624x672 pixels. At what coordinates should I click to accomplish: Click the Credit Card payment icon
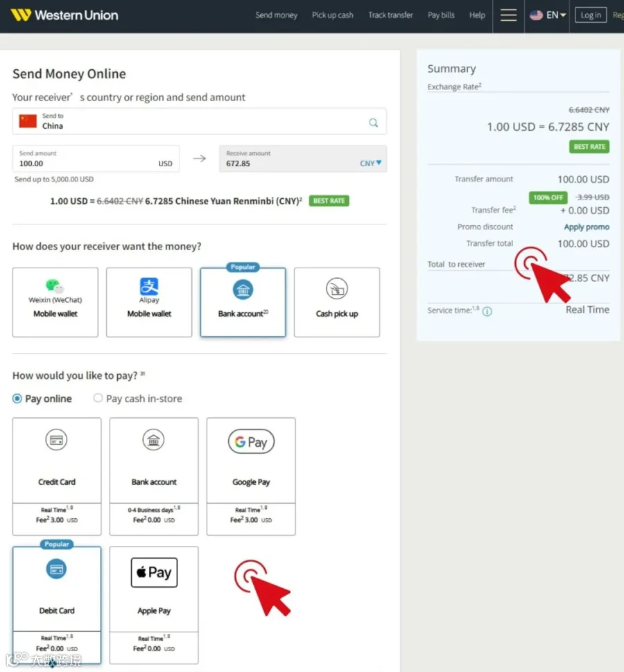click(x=56, y=440)
